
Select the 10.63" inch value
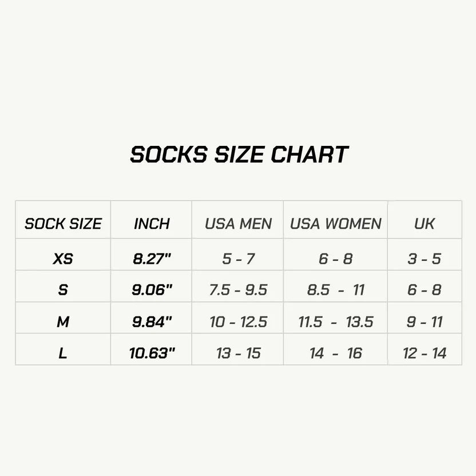pos(152,354)
